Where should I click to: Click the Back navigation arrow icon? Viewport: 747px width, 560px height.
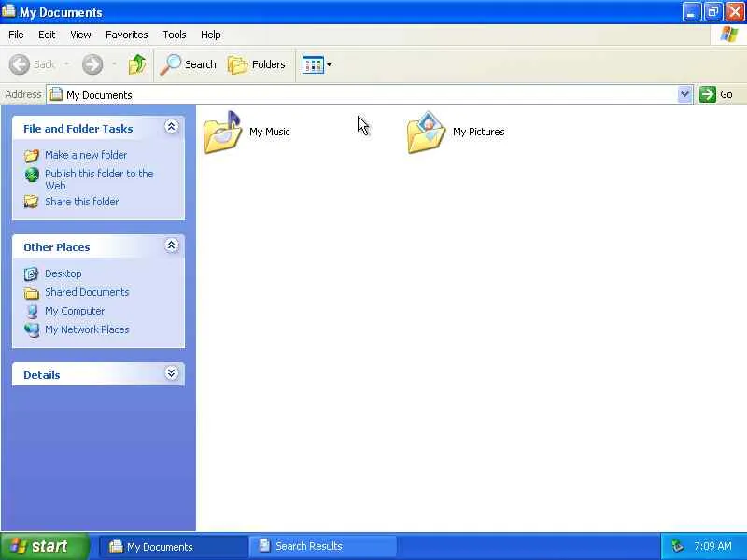[20, 64]
